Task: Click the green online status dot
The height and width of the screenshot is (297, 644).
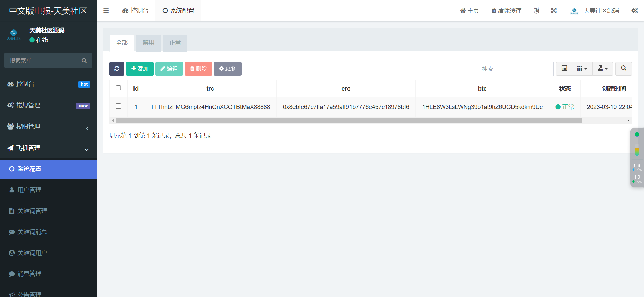Action: point(32,40)
